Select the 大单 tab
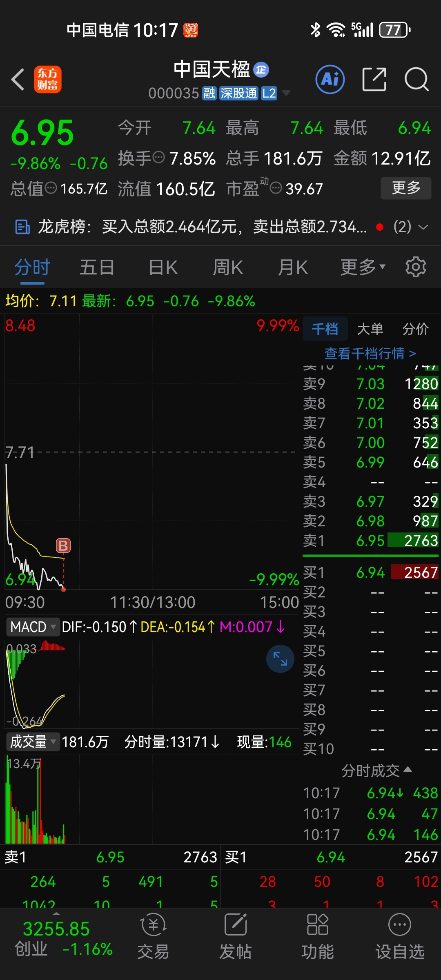 pos(370,329)
